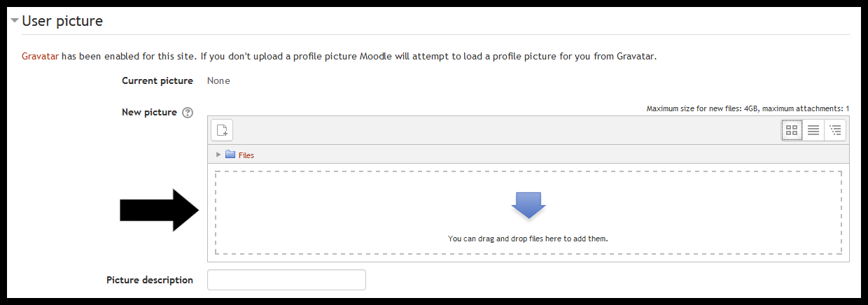Switch file view to folder tree
Screen dimensions: 868x305
835,130
